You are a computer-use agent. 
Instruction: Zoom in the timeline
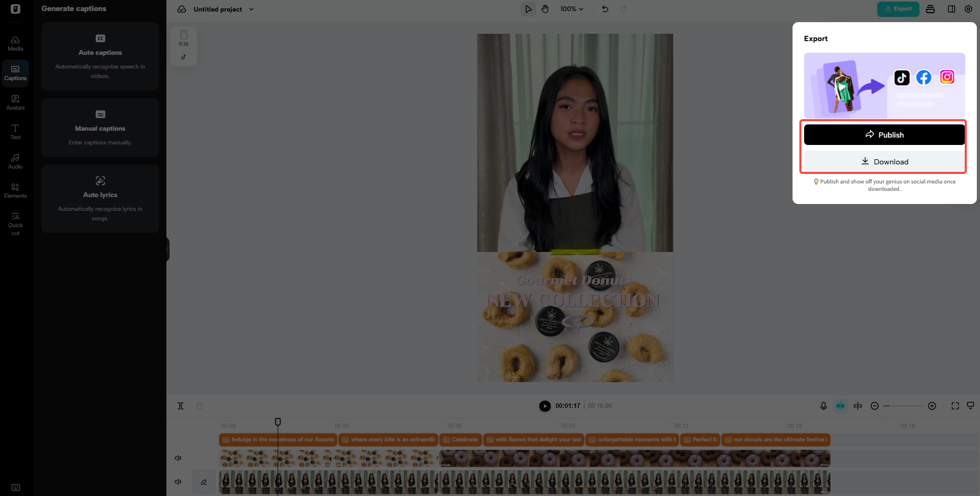click(x=932, y=406)
